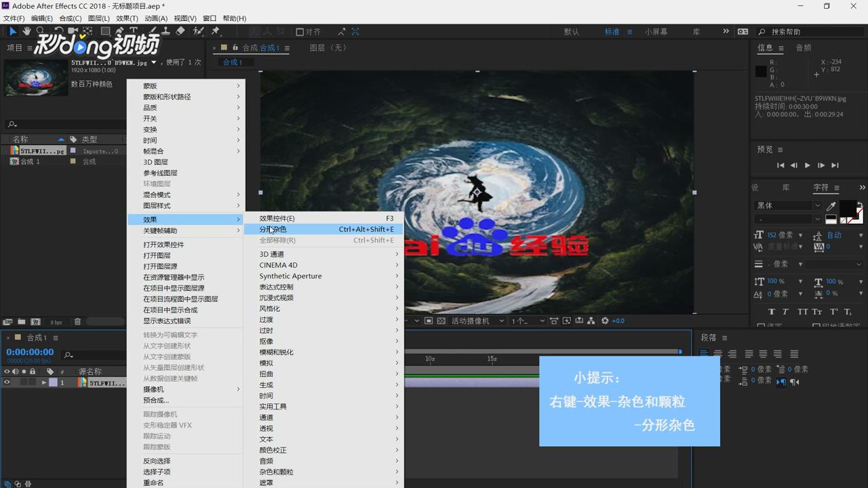The image size is (868, 488).
Task: Switch to the 小屏幕 workspace
Action: [x=656, y=32]
